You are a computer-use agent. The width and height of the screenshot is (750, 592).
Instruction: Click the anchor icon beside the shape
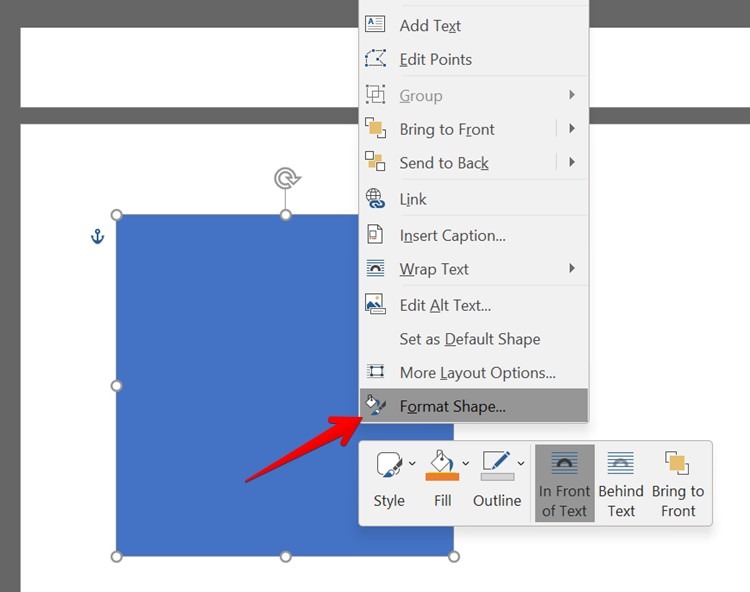pyautogui.click(x=98, y=236)
